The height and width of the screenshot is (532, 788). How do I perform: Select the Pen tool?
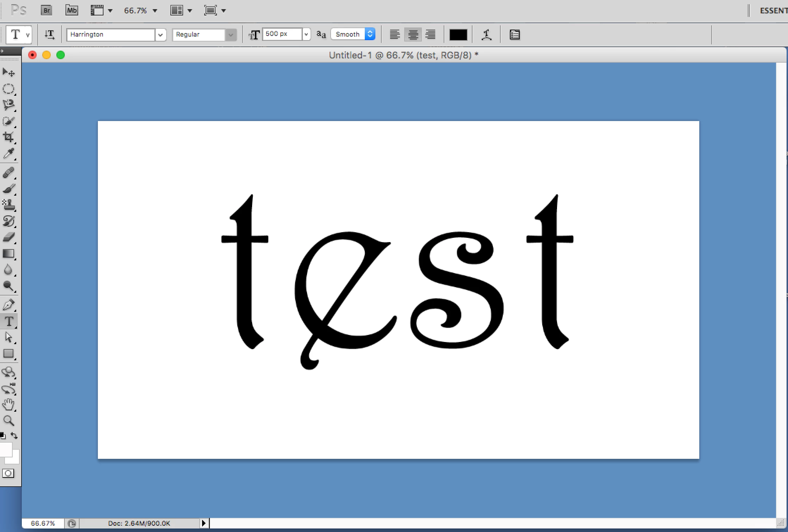coord(8,305)
